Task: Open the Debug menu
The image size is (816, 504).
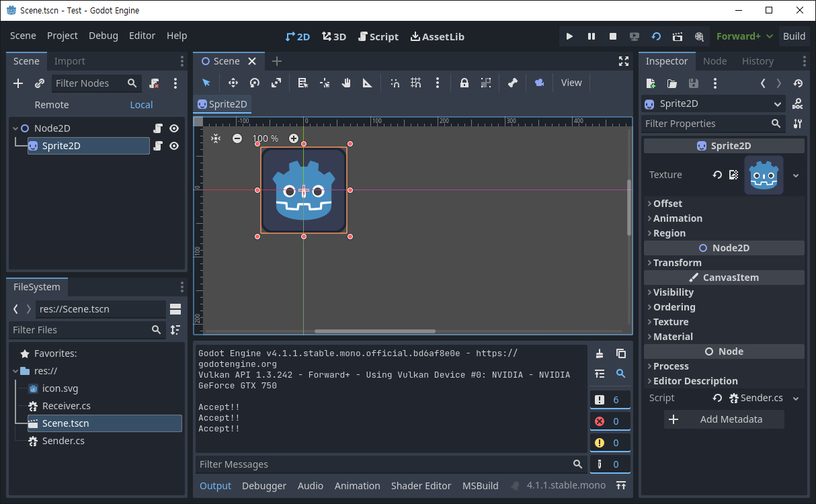Action: click(104, 36)
